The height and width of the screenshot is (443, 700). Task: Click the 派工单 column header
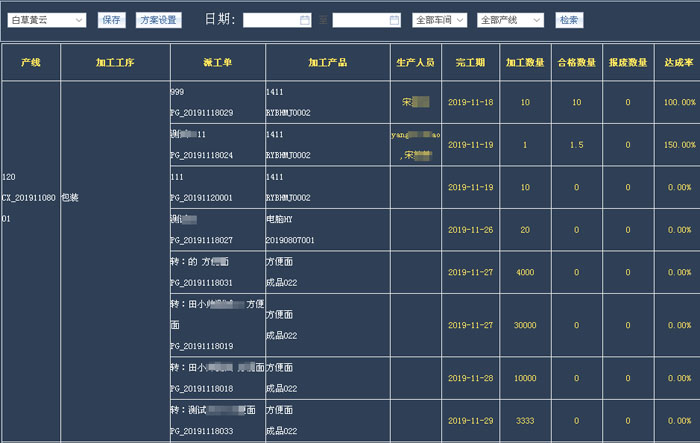coord(217,62)
